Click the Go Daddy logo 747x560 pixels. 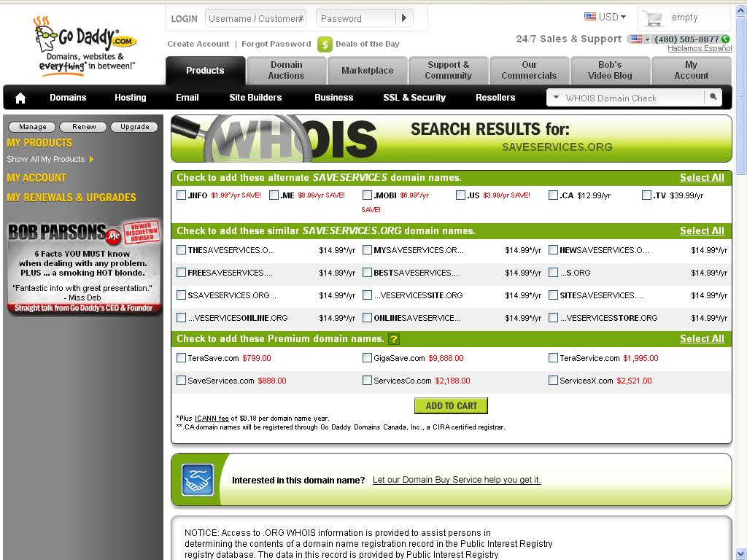(x=86, y=46)
